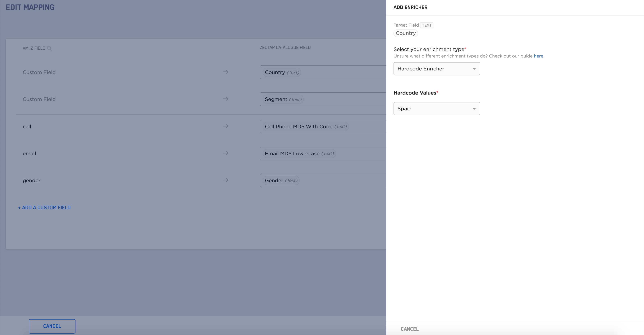Viewport: 644px width, 335px height.
Task: Click the dropdown caret beside Spain
Action: 474,109
